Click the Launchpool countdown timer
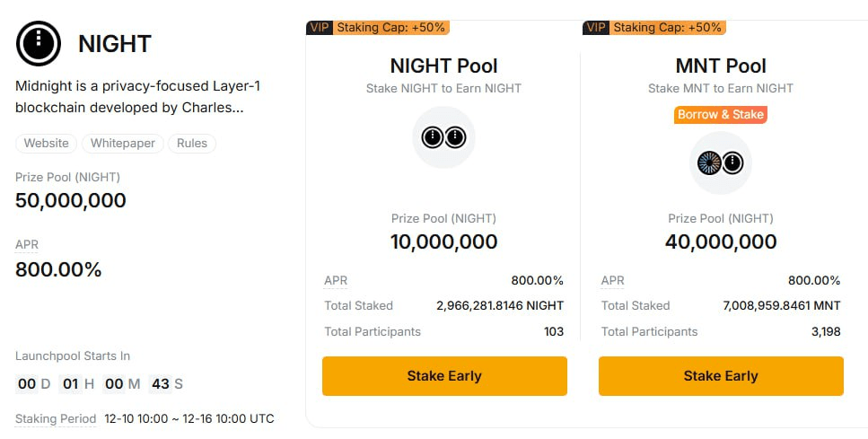 pyautogui.click(x=99, y=384)
